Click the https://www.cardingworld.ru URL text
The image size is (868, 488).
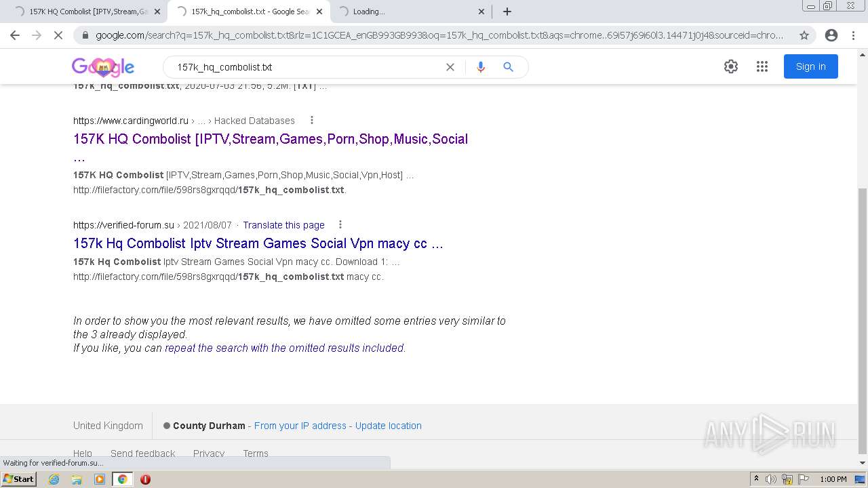[131, 121]
